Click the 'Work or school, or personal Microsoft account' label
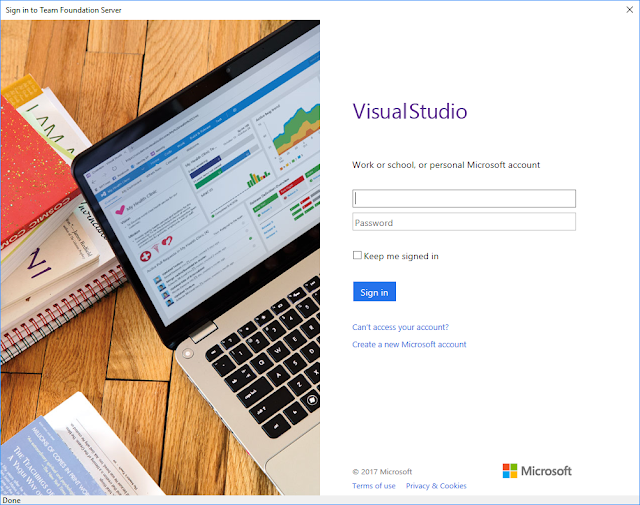The height and width of the screenshot is (505, 640). click(x=446, y=165)
